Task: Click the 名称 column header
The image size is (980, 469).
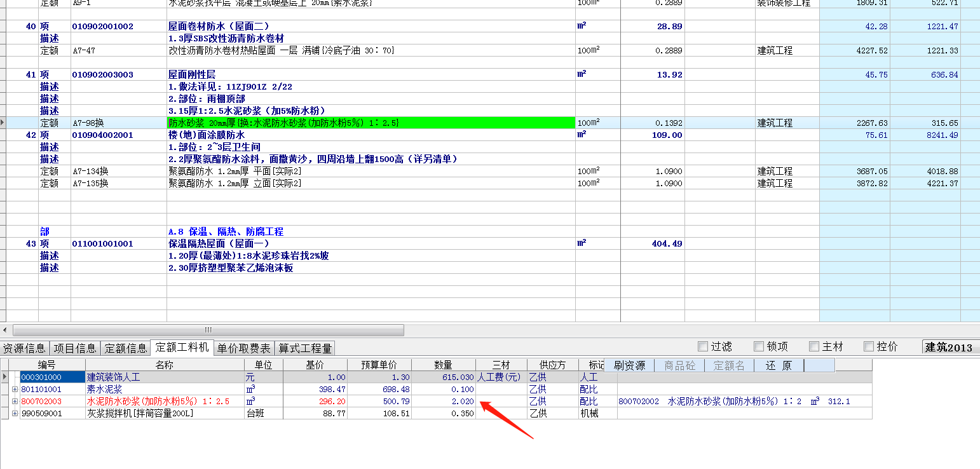Action: point(165,365)
